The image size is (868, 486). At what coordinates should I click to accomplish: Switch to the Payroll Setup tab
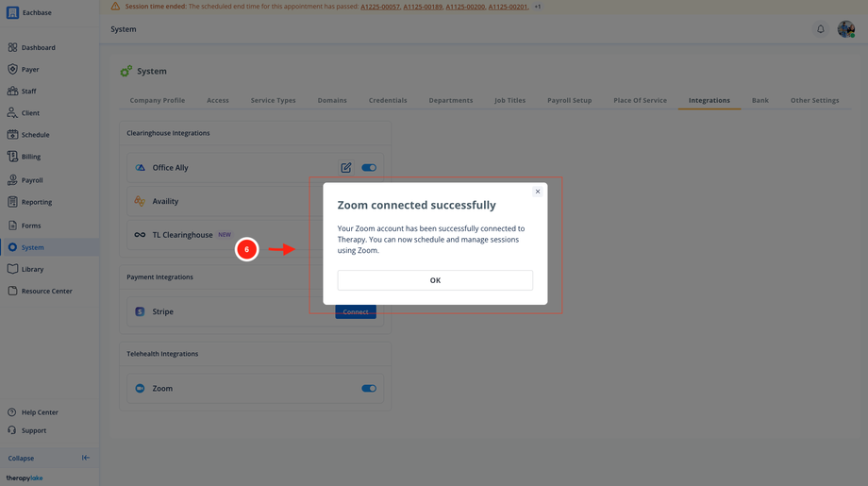(x=570, y=100)
